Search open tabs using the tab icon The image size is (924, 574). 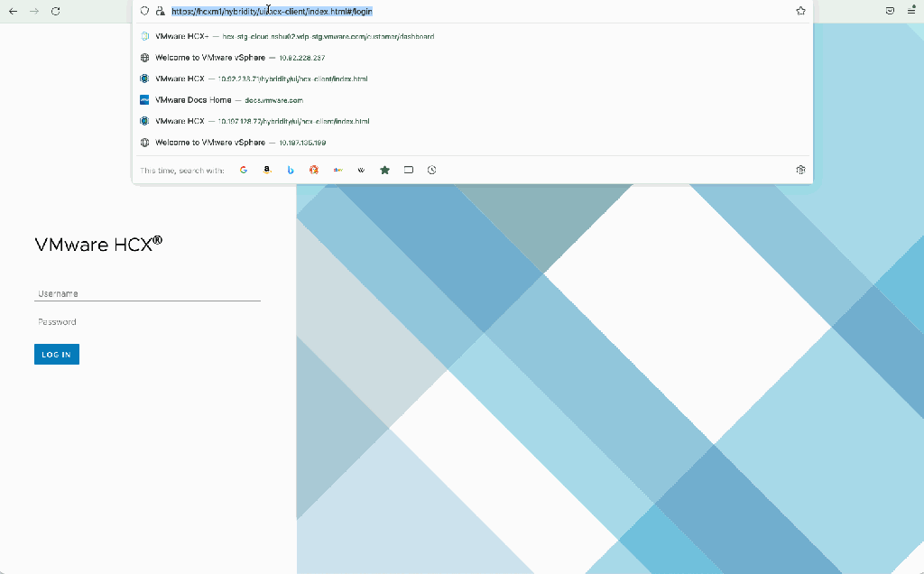[408, 170]
